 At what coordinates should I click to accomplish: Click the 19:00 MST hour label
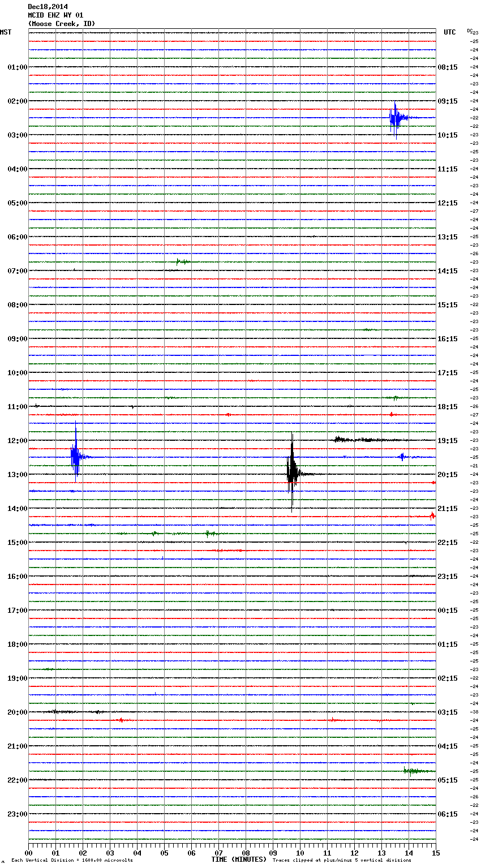point(17,678)
